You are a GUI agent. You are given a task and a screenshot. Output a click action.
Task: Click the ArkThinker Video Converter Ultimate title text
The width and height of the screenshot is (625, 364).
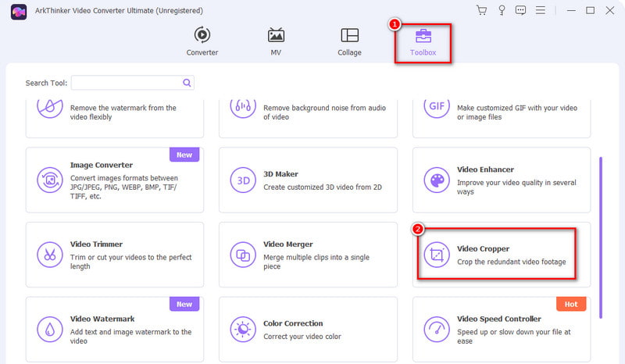[x=119, y=11]
